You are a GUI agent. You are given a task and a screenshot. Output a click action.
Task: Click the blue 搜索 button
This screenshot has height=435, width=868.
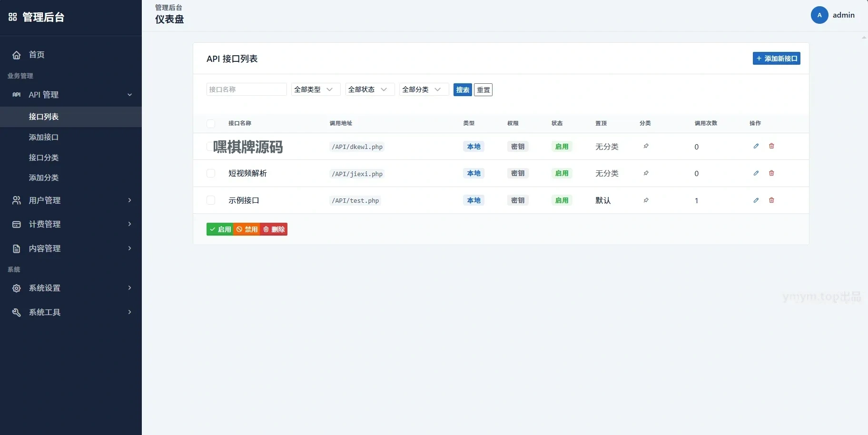(x=463, y=89)
